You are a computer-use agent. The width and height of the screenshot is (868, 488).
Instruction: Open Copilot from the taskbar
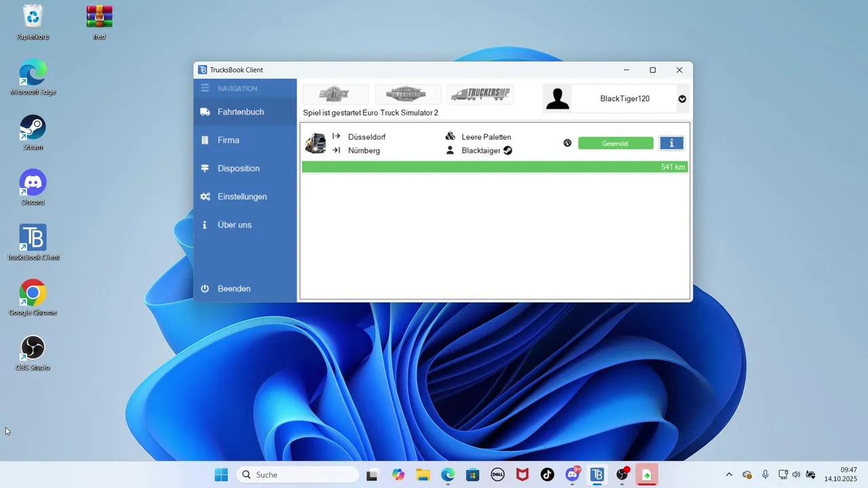(399, 475)
